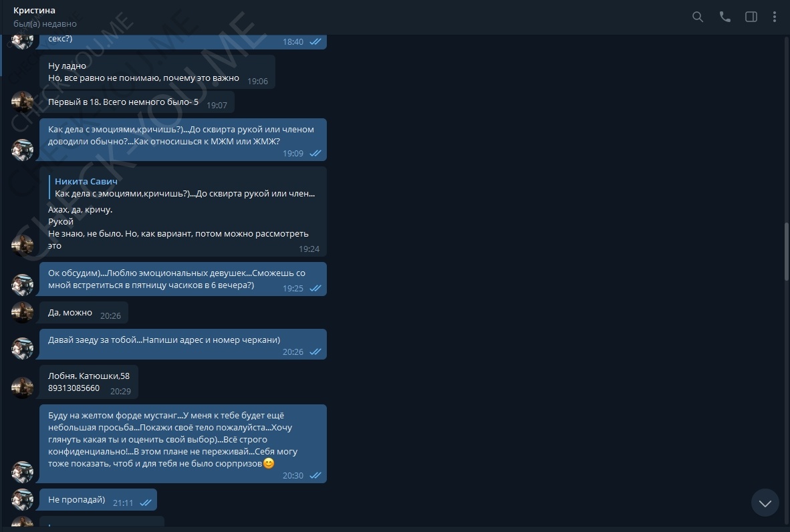Click the double-check mark at 20:30
Image resolution: width=790 pixels, height=532 pixels.
315,476
